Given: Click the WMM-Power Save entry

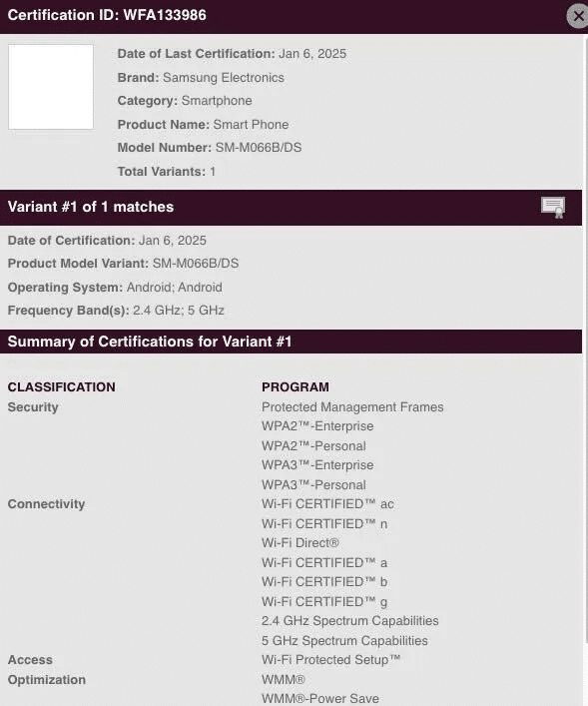Looking at the screenshot, I should pyautogui.click(x=320, y=698).
